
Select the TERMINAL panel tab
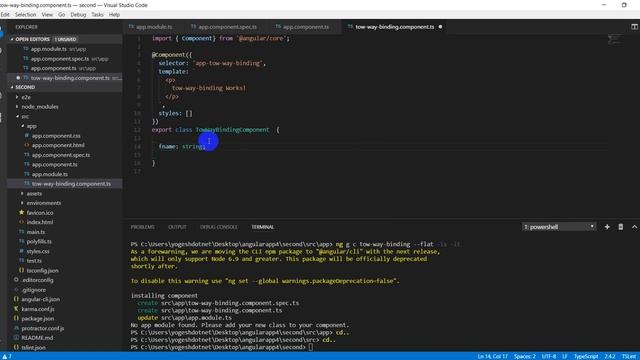[x=262, y=227]
